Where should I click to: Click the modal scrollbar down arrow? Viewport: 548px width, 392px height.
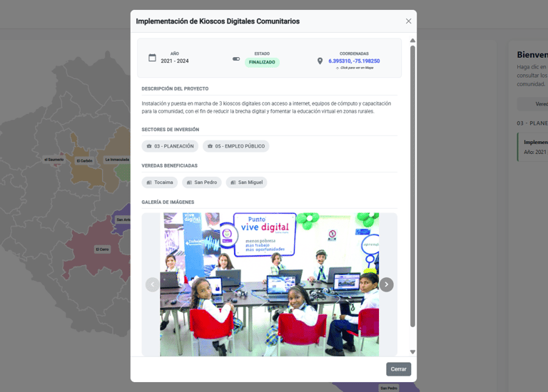[412, 352]
